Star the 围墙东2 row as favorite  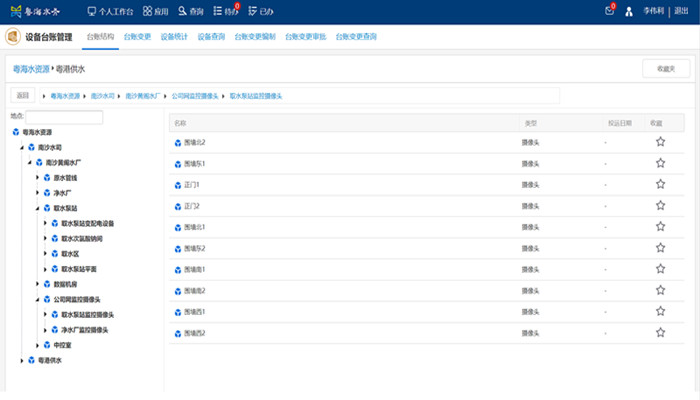pyautogui.click(x=660, y=248)
